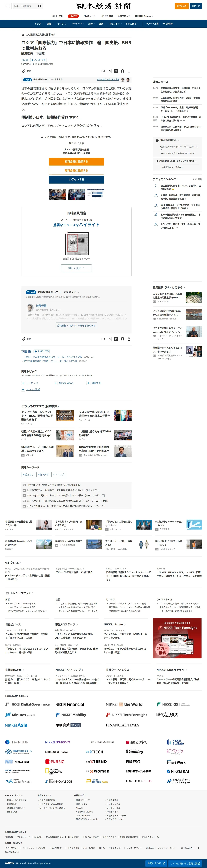The width and height of the screenshot is (207, 868).
Task: Open the NIKKEI Asia logo
Action: (16, 725)
